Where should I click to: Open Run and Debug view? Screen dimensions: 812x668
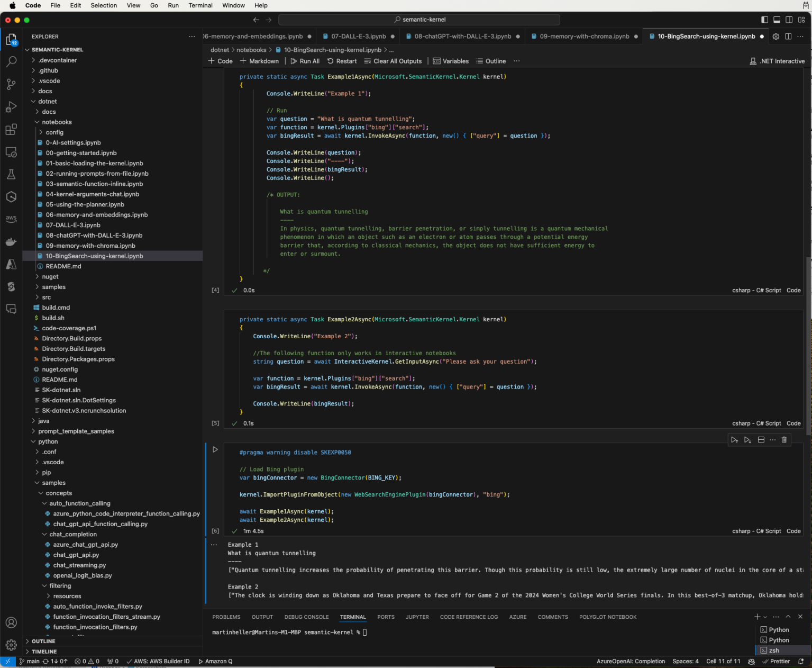click(11, 107)
